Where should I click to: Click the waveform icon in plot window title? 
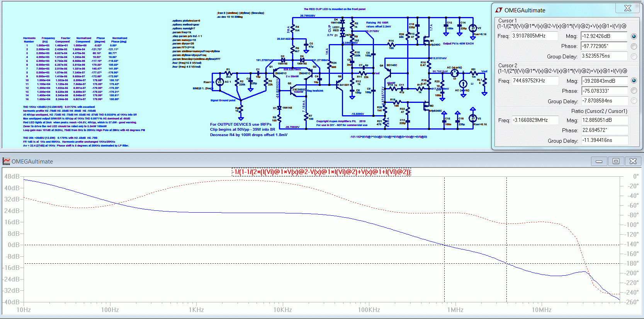tap(6, 161)
